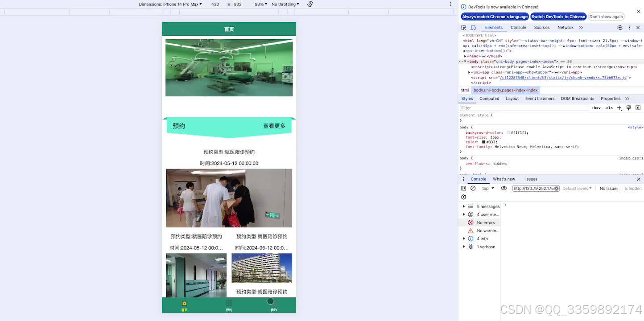Open the 93% zoom dropdown
Image resolution: width=644 pixels, height=321 pixels.
point(261,4)
